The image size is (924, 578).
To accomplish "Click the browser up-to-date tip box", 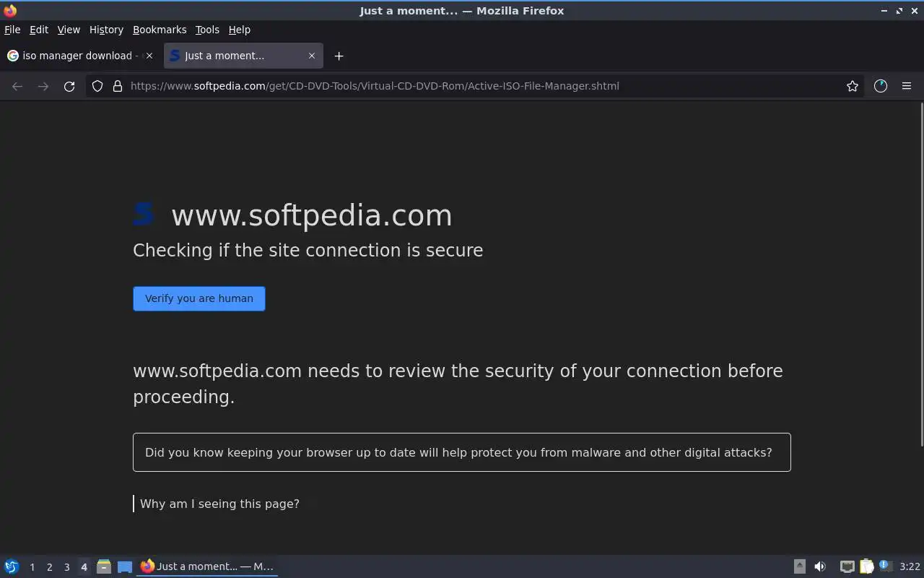I will (462, 452).
